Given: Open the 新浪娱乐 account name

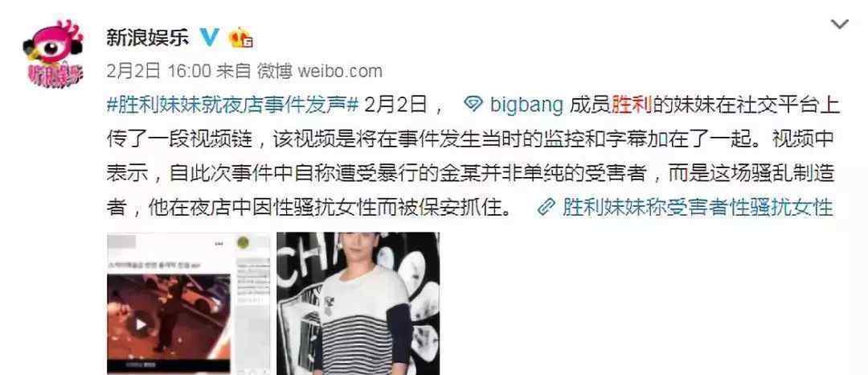Looking at the screenshot, I should coord(148,38).
